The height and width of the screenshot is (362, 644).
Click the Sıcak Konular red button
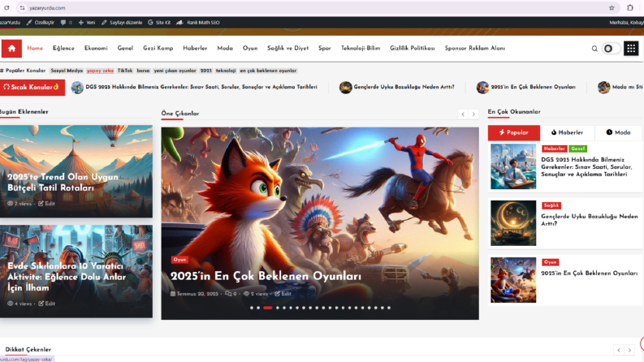[x=32, y=88]
